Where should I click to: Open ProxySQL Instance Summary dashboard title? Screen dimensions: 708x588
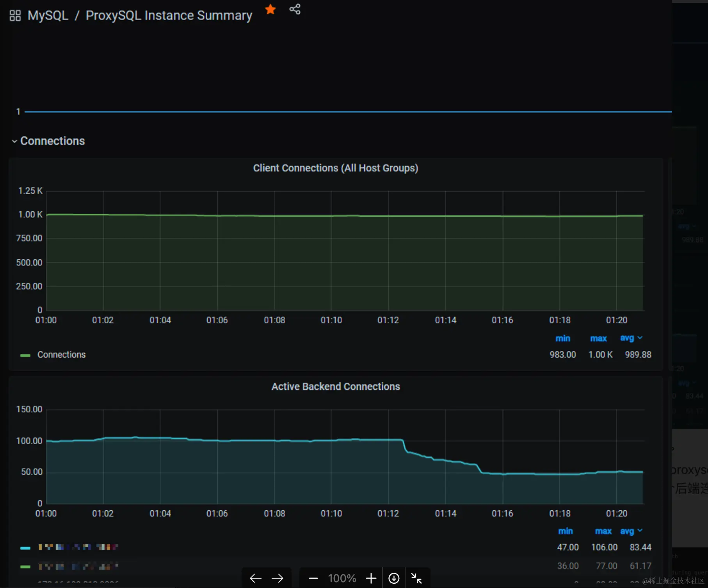[169, 16]
